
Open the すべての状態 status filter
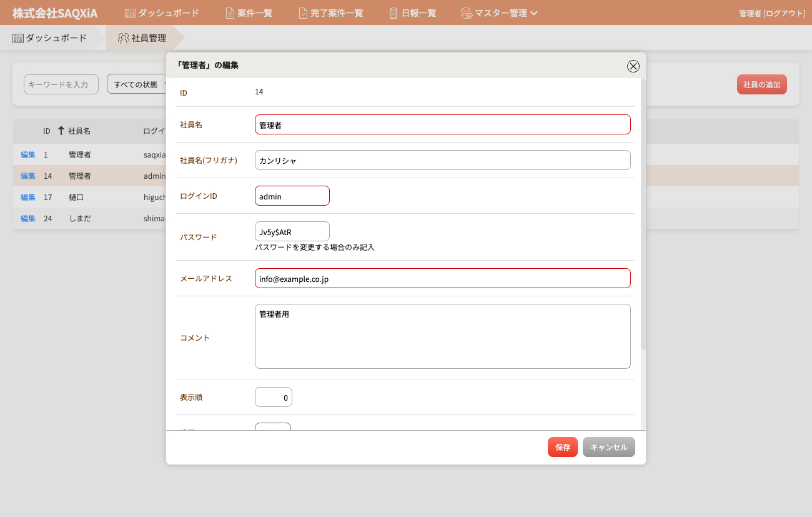pyautogui.click(x=137, y=84)
